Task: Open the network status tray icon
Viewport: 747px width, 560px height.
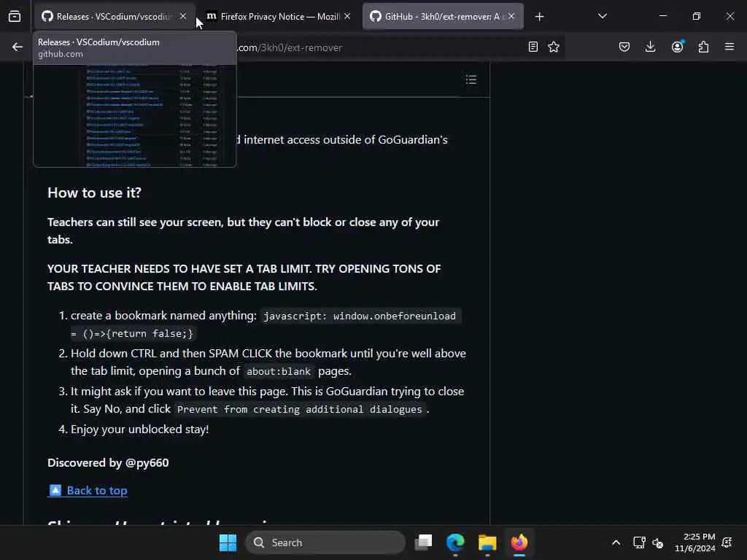Action: point(639,542)
